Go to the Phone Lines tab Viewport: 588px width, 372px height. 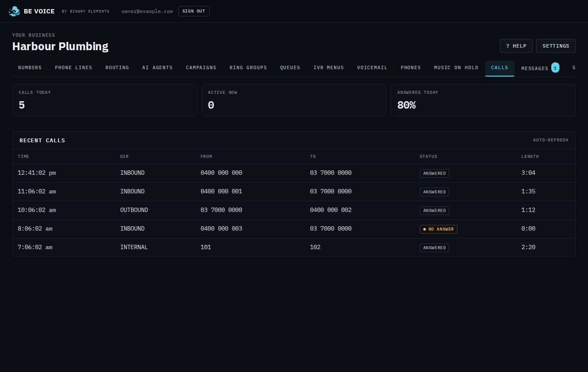(x=73, y=68)
